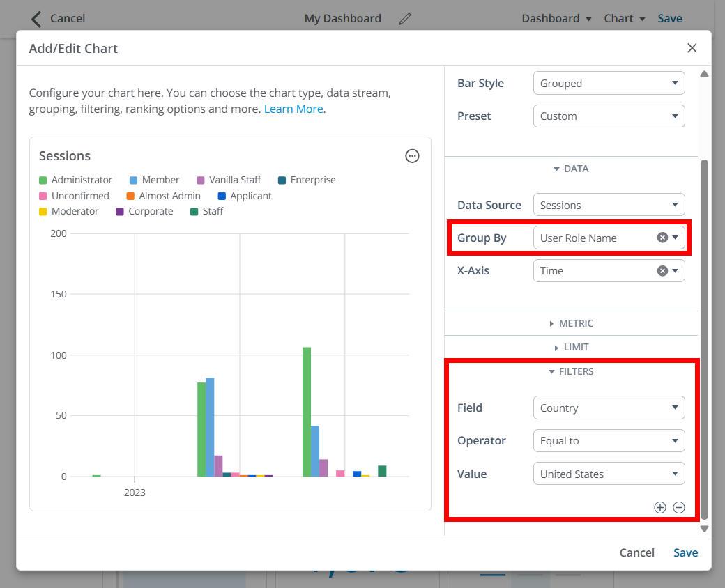Click the settings panel scrollbar thumb

704,340
